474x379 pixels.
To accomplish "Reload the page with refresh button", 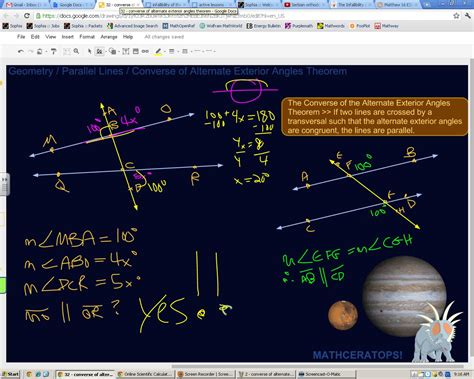I will coord(27,16).
